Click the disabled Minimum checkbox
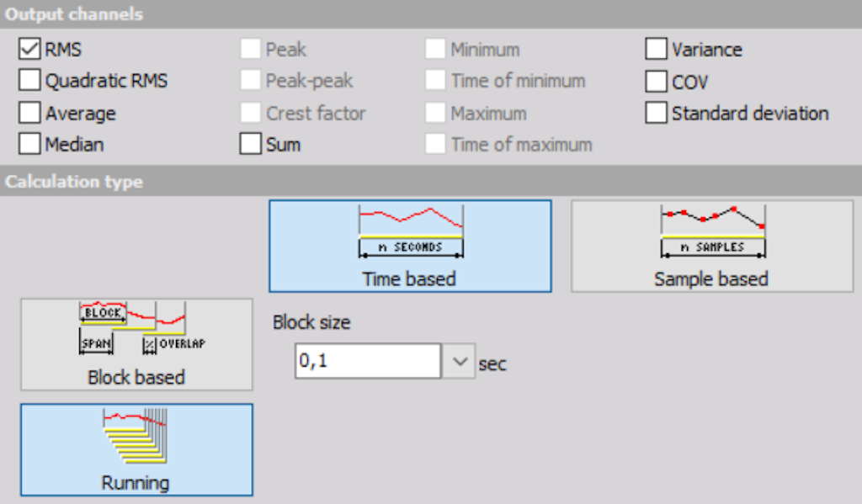The width and height of the screenshot is (862, 504). (x=435, y=49)
